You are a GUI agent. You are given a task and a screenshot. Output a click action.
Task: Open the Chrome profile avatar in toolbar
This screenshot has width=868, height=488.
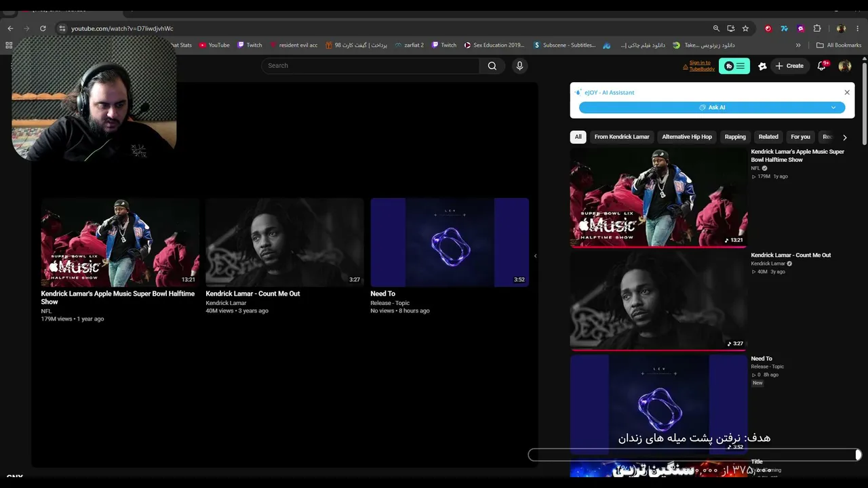point(841,28)
